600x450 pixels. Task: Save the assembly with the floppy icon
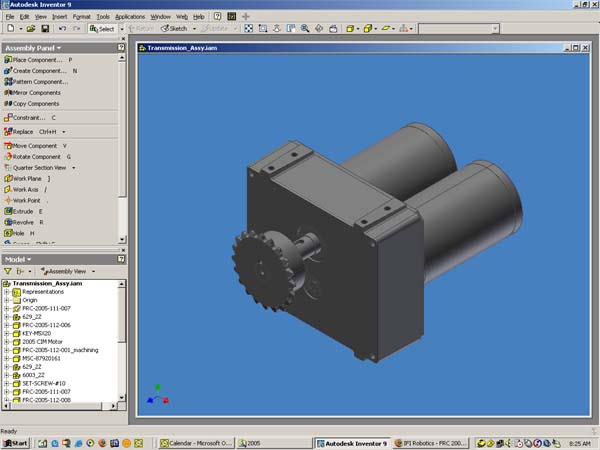coord(45,28)
